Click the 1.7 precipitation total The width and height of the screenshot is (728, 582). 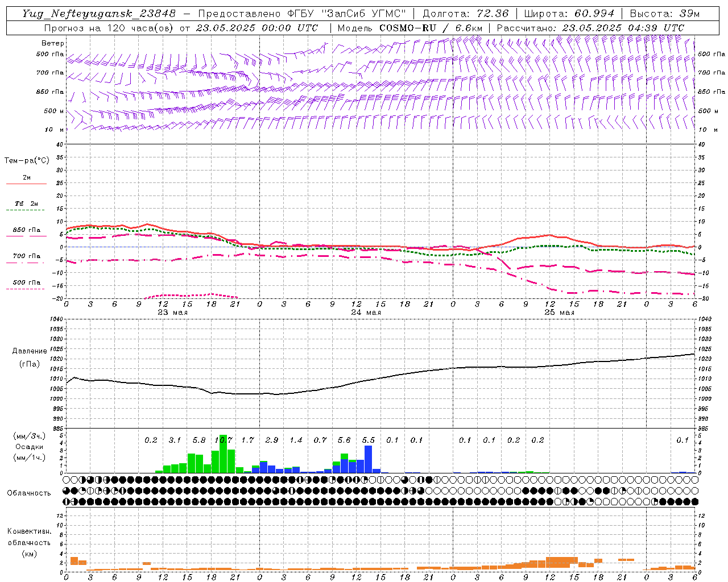pos(247,440)
